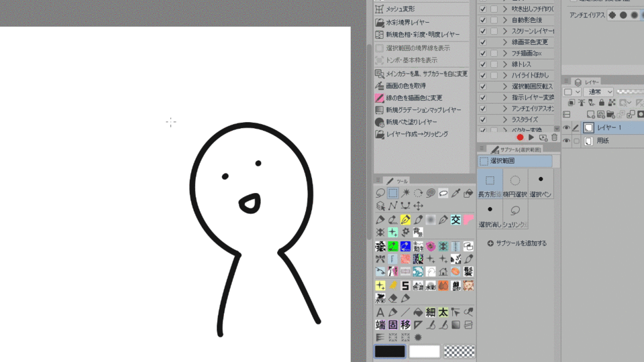
Task: Select the Lasso selection tool icon
Action: tap(380, 193)
